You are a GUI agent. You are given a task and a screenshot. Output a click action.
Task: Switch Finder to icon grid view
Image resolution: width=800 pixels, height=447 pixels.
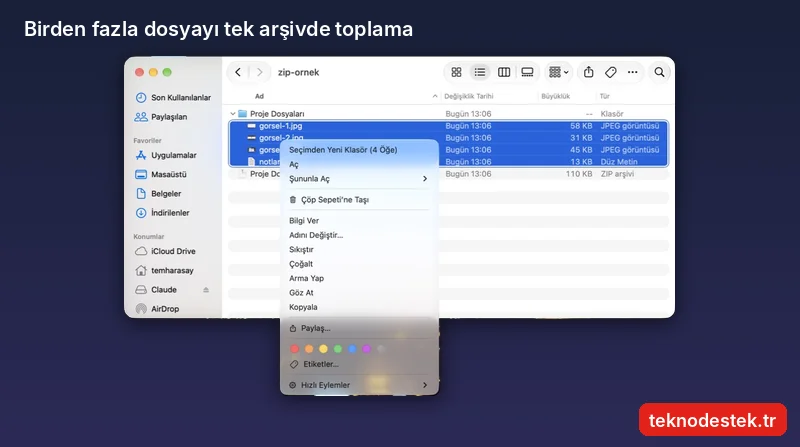click(x=456, y=72)
